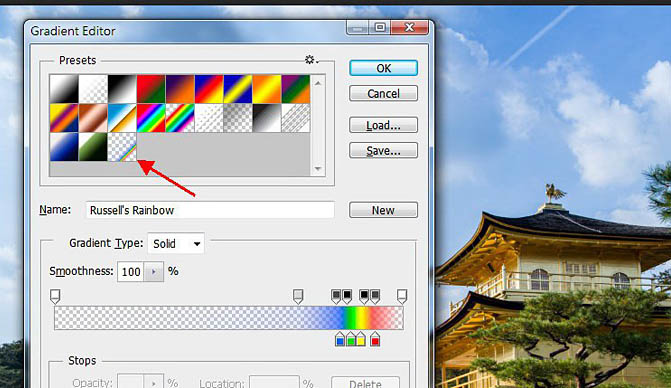The image size is (671, 388).
Task: Open the Stops Opacity slider arrow
Action: [154, 382]
